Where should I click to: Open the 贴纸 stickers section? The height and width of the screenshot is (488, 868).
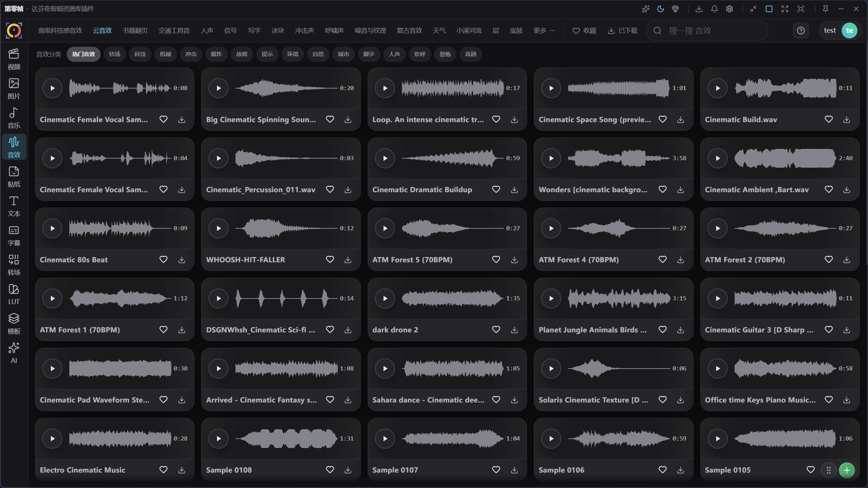[14, 177]
